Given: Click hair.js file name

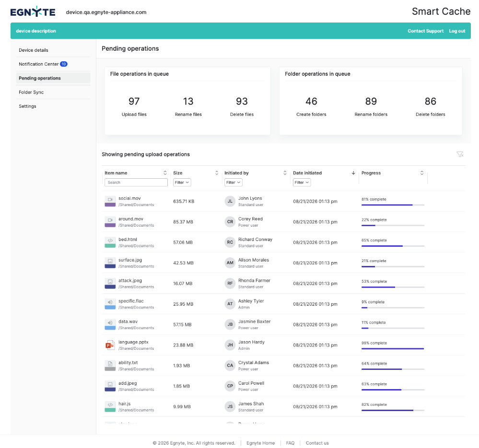Looking at the screenshot, I should [x=125, y=404].
